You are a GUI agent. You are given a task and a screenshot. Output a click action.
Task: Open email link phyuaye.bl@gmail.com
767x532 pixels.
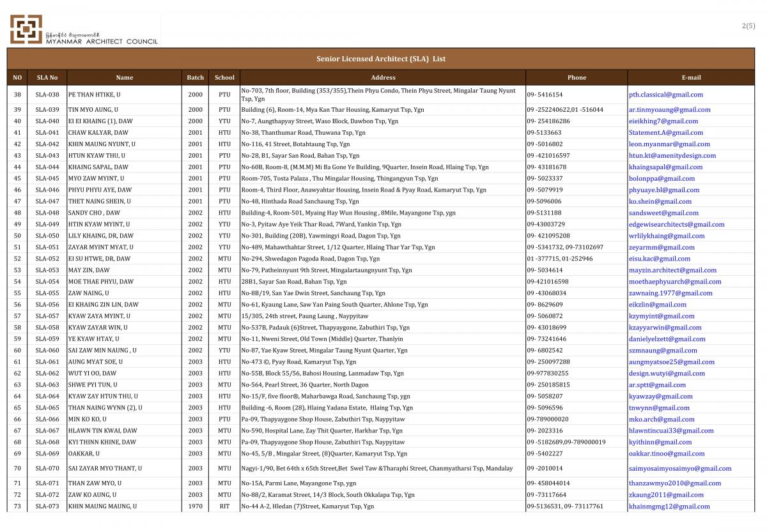(x=663, y=190)
